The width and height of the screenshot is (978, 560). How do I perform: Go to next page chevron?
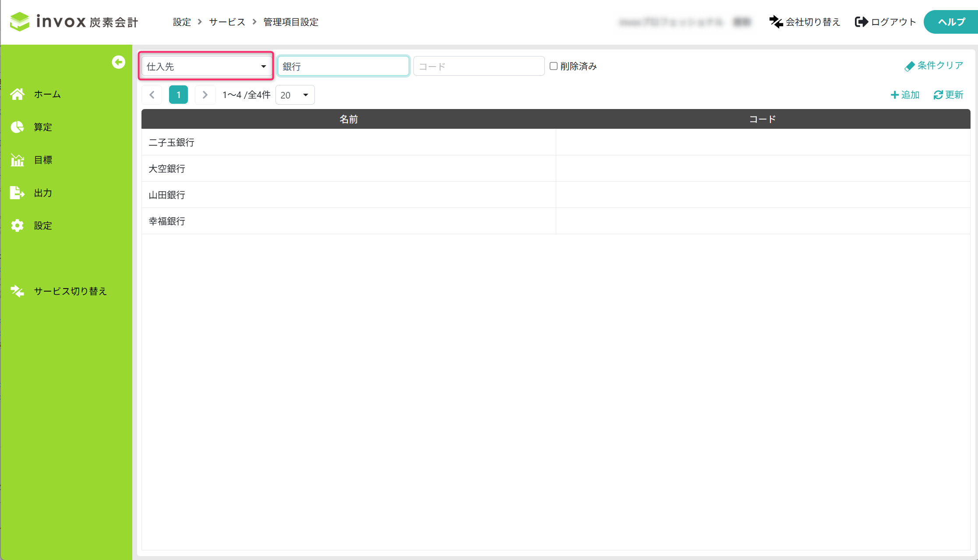pyautogui.click(x=205, y=95)
